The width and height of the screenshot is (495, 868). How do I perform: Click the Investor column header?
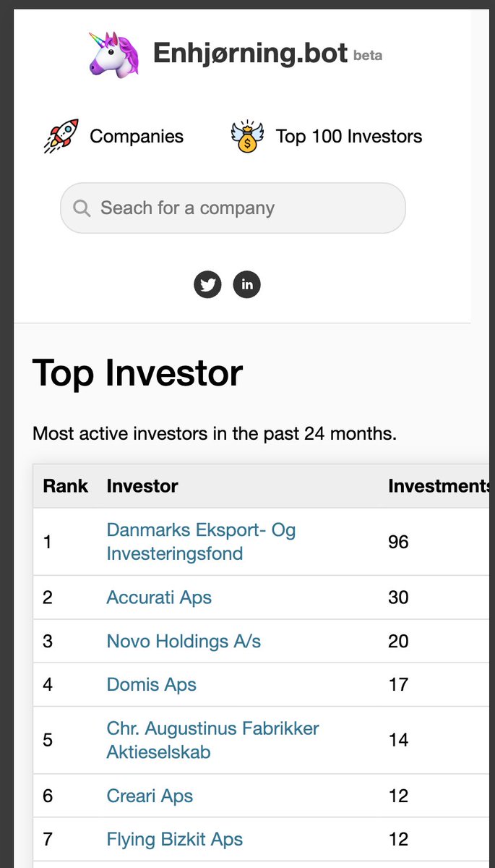point(142,486)
